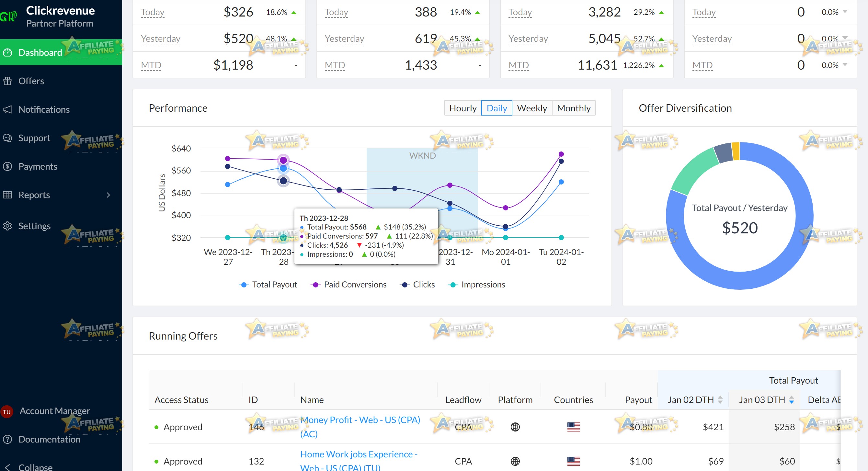Switch chart to Hourly view
Viewport: 868px width, 471px height.
pos(463,108)
